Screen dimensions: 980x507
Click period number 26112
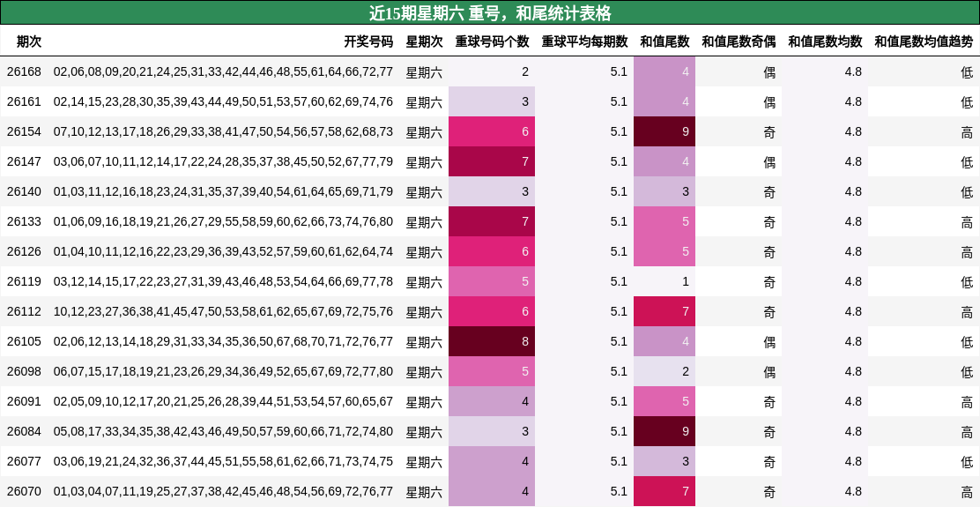point(24,312)
